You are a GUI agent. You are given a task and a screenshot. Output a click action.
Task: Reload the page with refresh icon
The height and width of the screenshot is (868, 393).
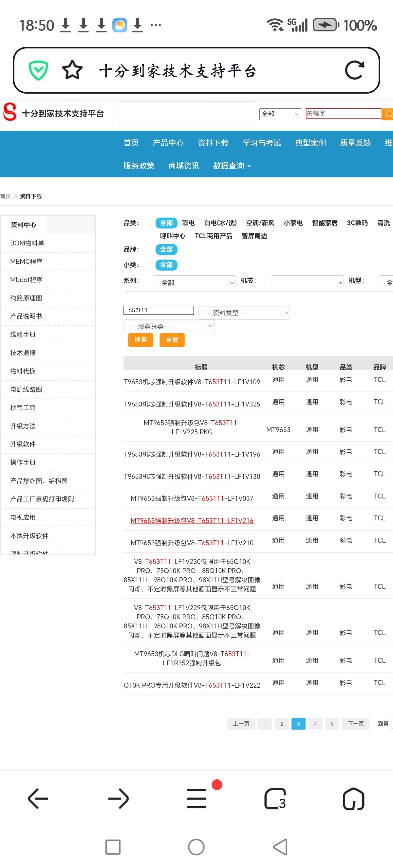[x=355, y=70]
